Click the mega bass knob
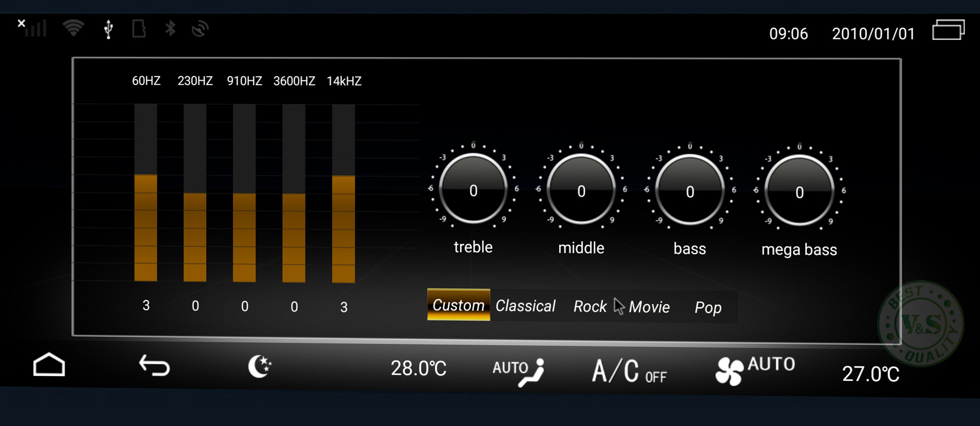 [799, 191]
